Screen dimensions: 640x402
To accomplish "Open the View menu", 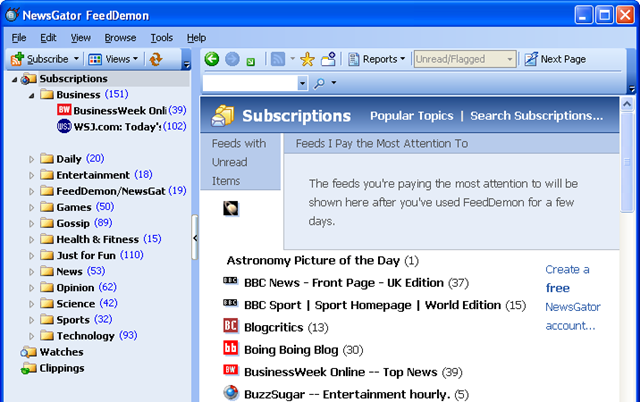I will [80, 38].
